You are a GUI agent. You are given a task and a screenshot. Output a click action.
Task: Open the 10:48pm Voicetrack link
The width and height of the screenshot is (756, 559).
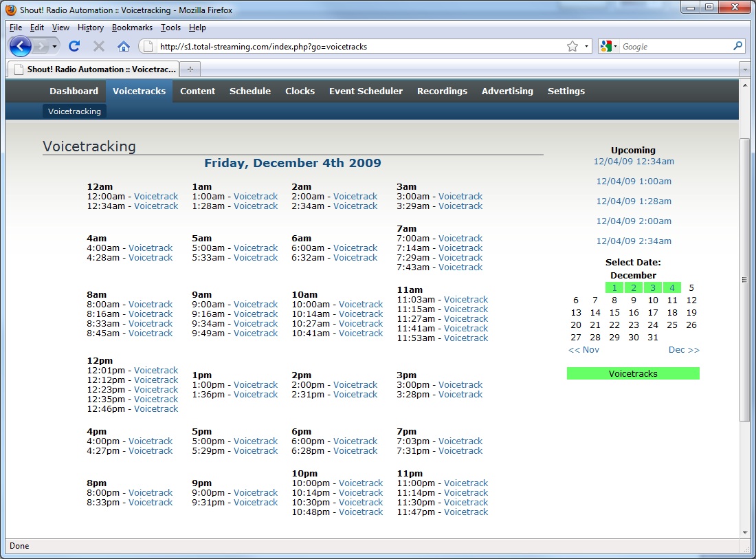pos(361,512)
